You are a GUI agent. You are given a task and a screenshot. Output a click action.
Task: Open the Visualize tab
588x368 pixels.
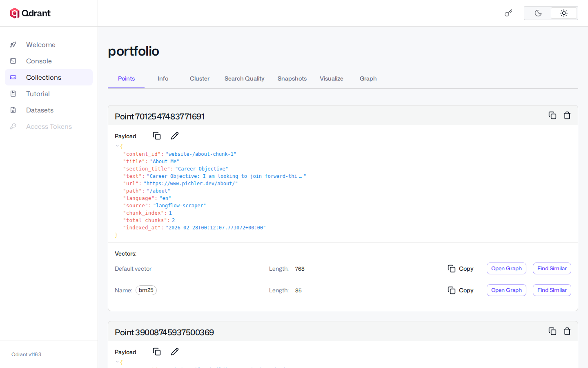tap(331, 79)
